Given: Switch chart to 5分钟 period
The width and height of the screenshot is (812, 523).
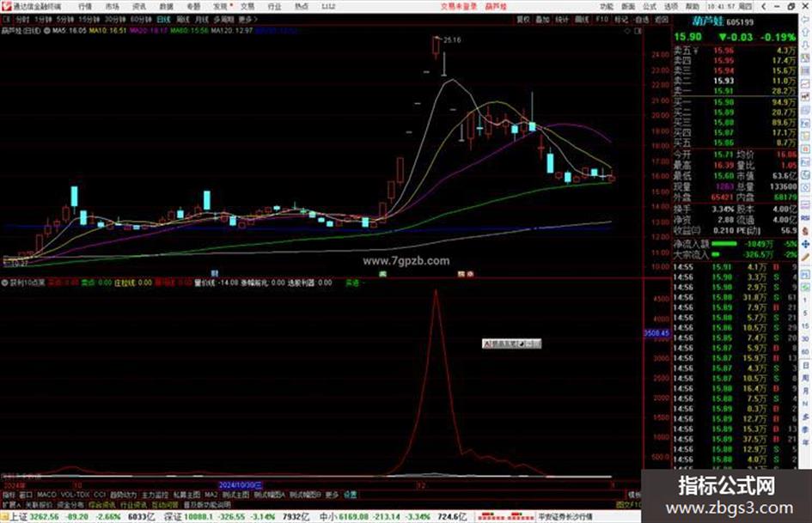Looking at the screenshot, I should [x=64, y=19].
